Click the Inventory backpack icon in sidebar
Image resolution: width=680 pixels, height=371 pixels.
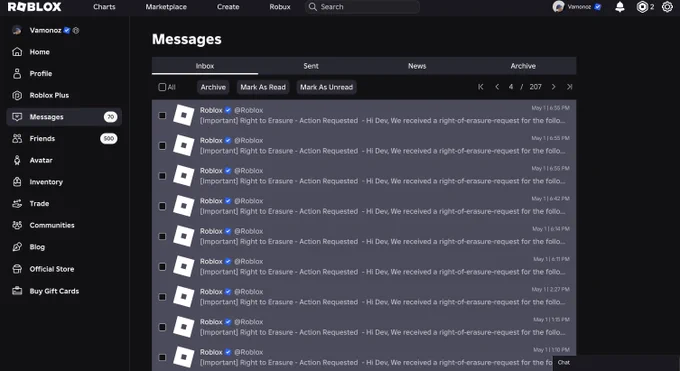click(17, 182)
